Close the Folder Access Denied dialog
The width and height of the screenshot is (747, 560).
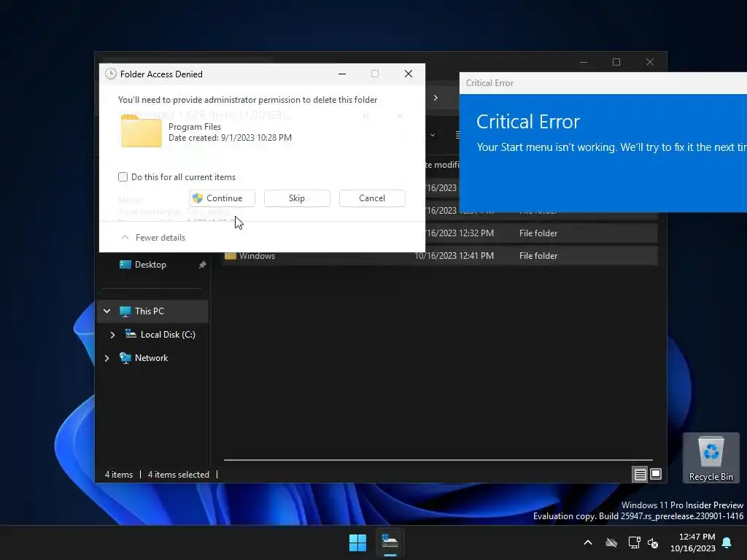(409, 74)
